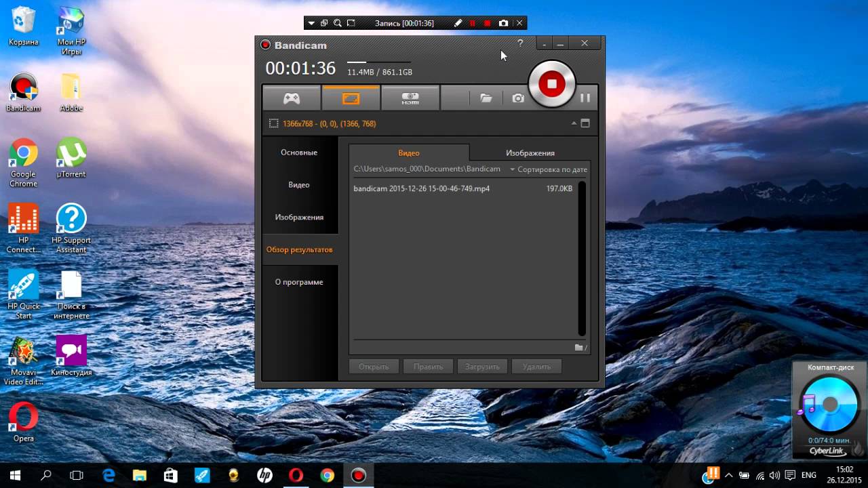Activate the pencil drawing tool on floating bar

(x=458, y=23)
